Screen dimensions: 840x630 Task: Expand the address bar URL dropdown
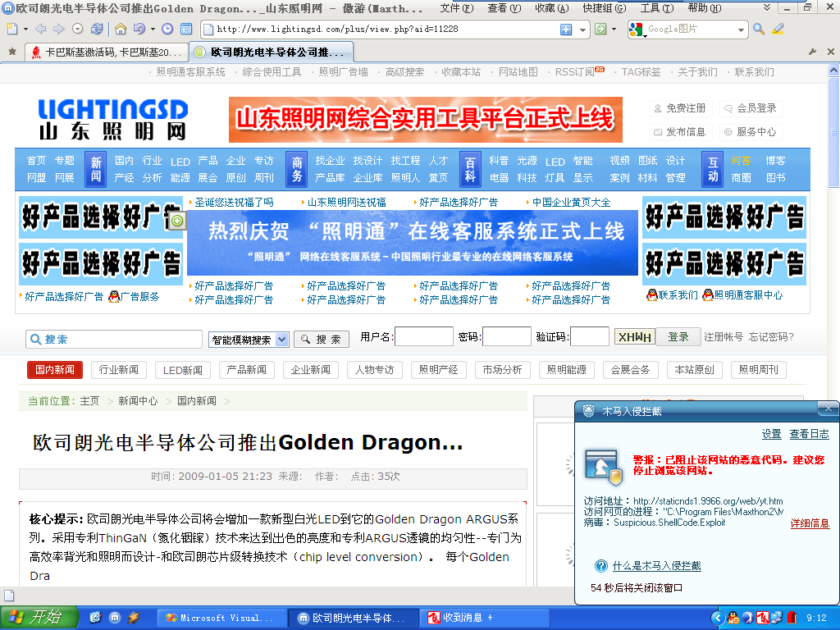pos(583,30)
